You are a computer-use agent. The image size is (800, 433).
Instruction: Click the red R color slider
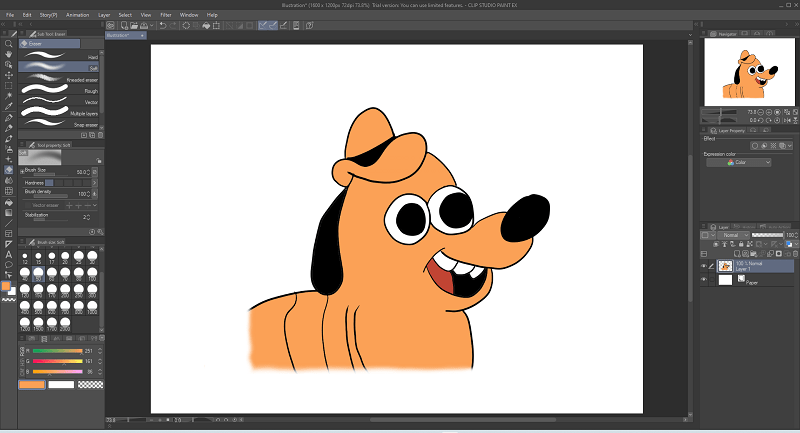click(x=58, y=351)
